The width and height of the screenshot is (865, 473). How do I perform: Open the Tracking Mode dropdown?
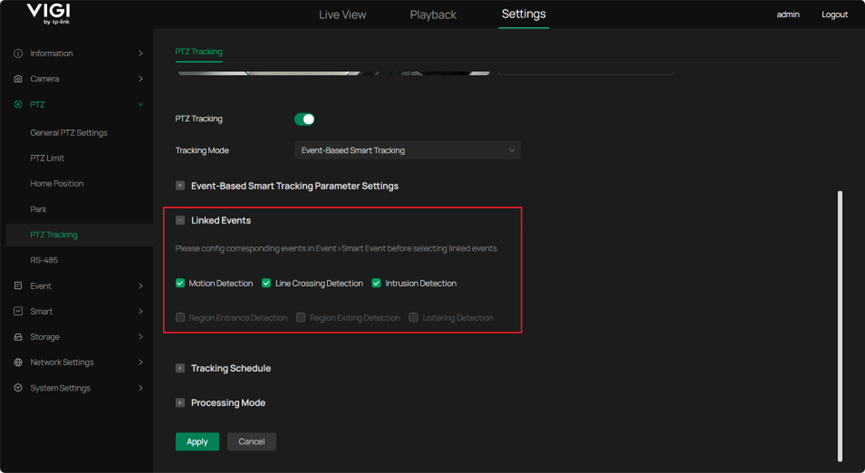407,150
